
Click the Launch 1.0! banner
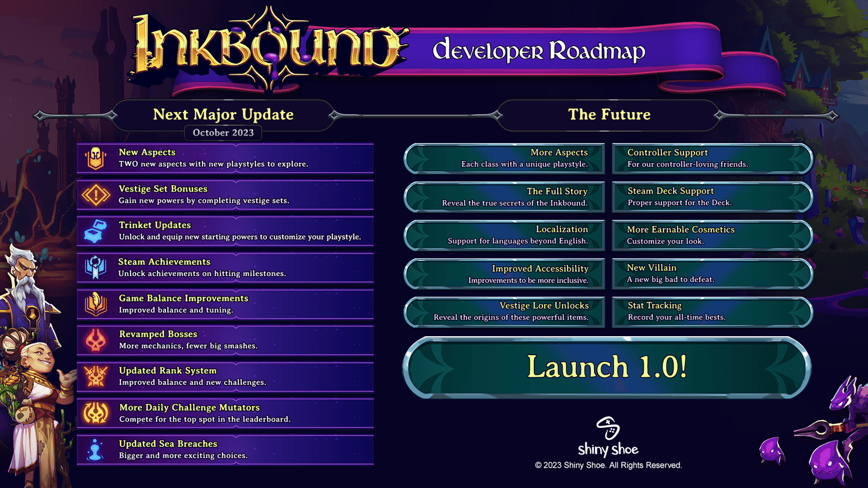[607, 367]
